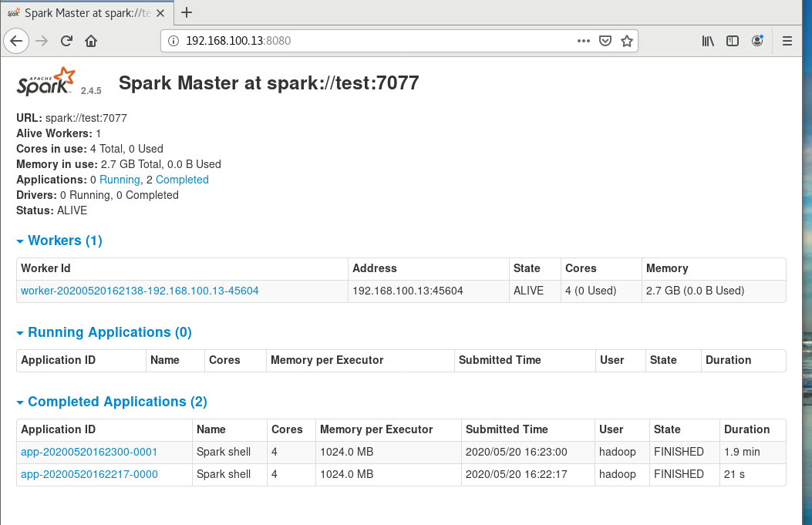This screenshot has height=525, width=812.
Task: Click the Spark version 2.4.5 label
Action: pyautogui.click(x=91, y=91)
